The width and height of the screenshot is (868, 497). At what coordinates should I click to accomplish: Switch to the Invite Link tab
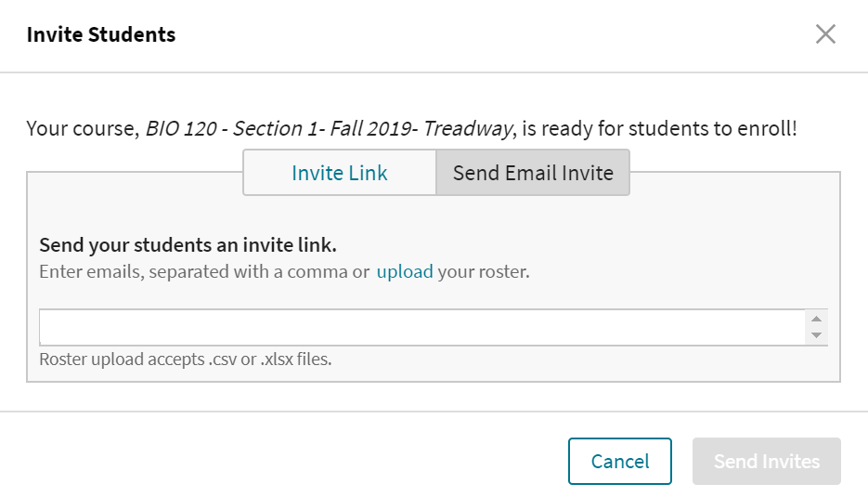pos(340,173)
